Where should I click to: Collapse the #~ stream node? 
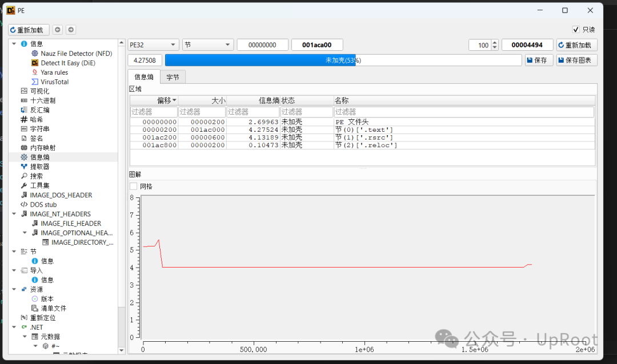coord(35,346)
